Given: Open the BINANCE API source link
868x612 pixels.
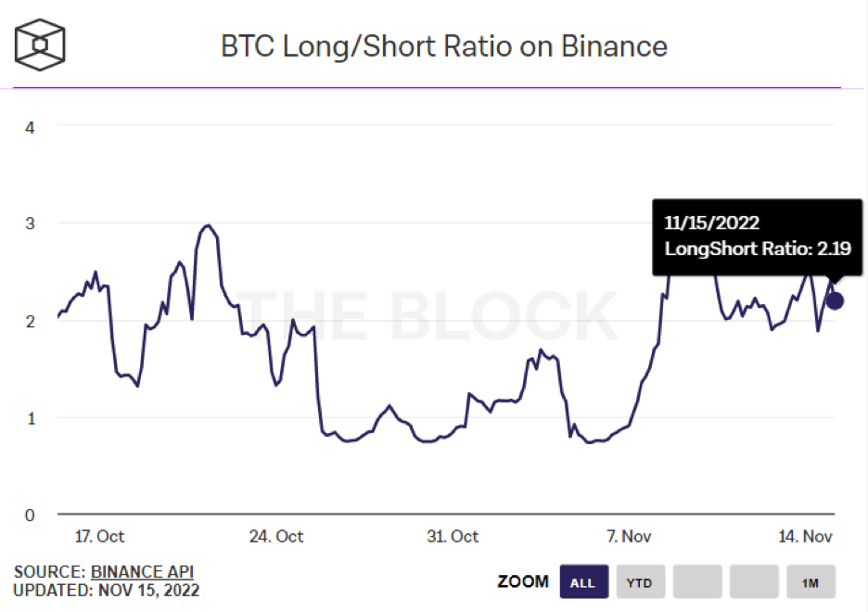Looking at the screenshot, I should [142, 571].
